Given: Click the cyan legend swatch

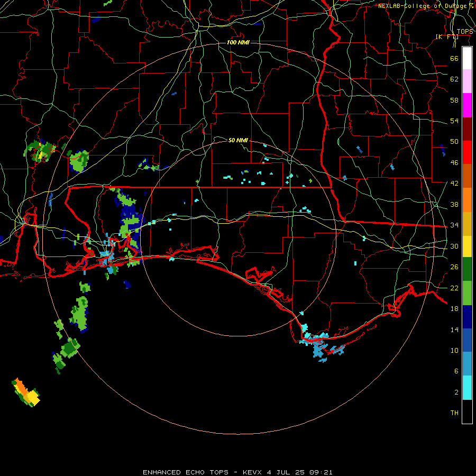Looking at the screenshot, I should tap(467, 388).
